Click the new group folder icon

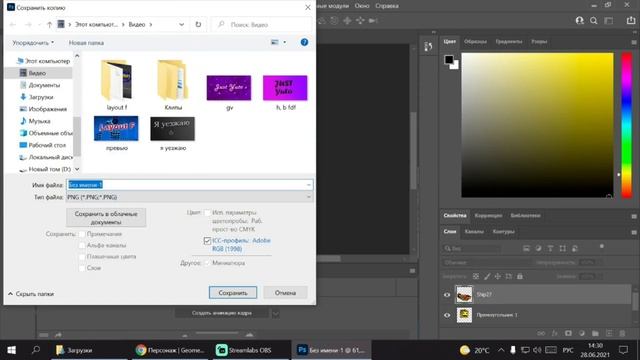[595, 333]
